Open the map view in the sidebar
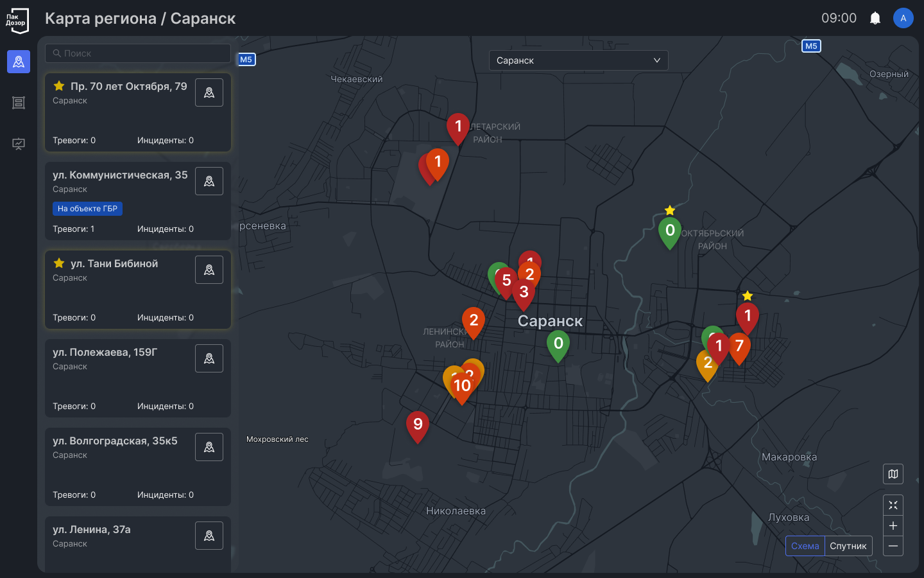Screen dimensions: 924x578 (x=19, y=62)
